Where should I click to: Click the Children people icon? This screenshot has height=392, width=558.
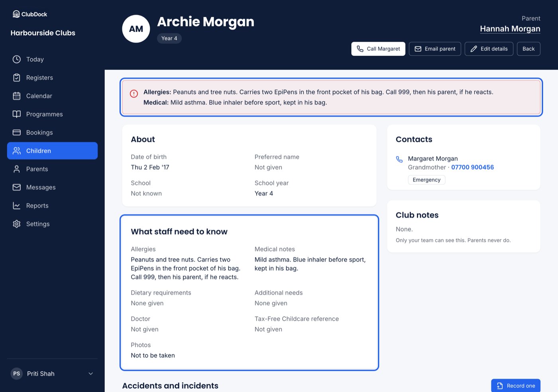(17, 151)
